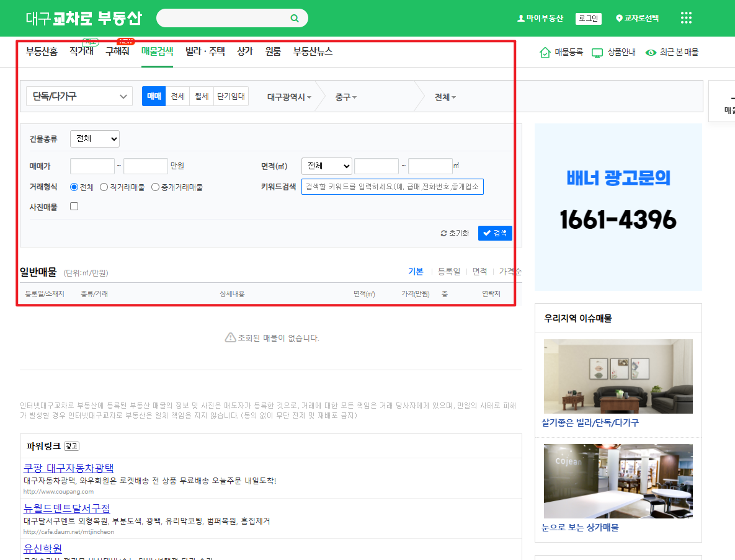
Task: Open the 건물종류 전체 dropdown
Action: coord(94,138)
